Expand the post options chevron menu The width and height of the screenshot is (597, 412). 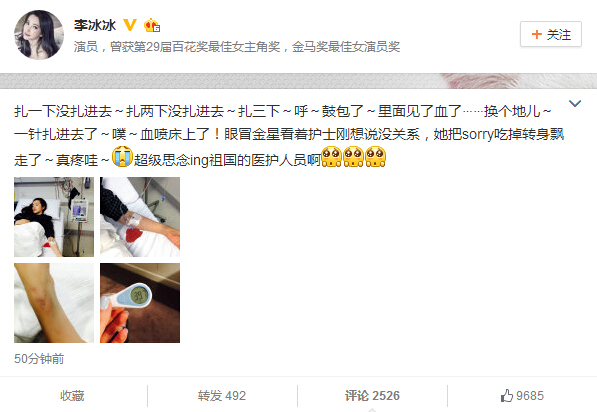575,104
